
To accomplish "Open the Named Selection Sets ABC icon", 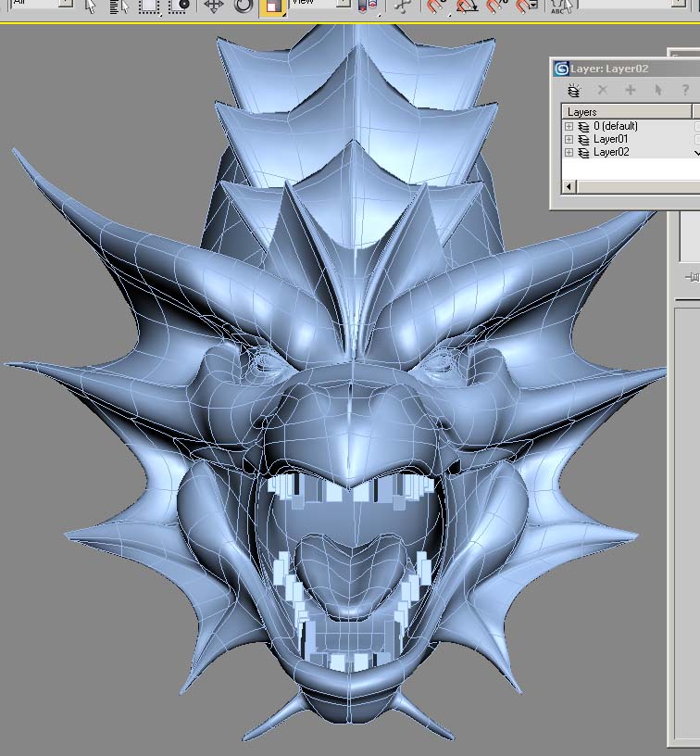I will pos(561,6).
